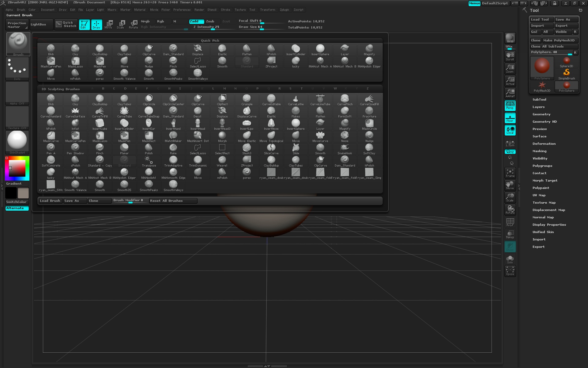
Task: Click the Frame view icon
Action: [x=510, y=173]
